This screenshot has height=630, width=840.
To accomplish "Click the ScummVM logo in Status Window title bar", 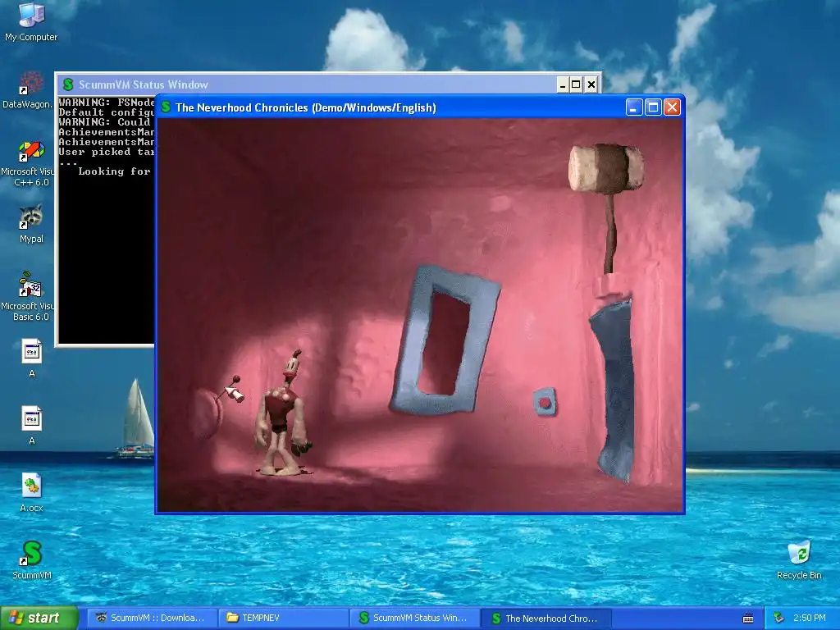I will [68, 84].
